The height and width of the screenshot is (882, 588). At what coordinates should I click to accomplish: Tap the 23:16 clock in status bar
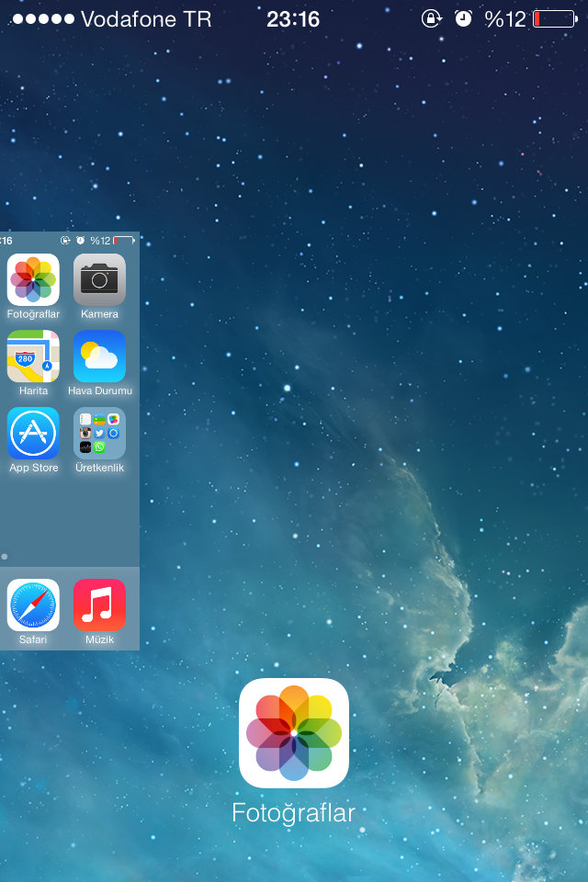click(293, 19)
